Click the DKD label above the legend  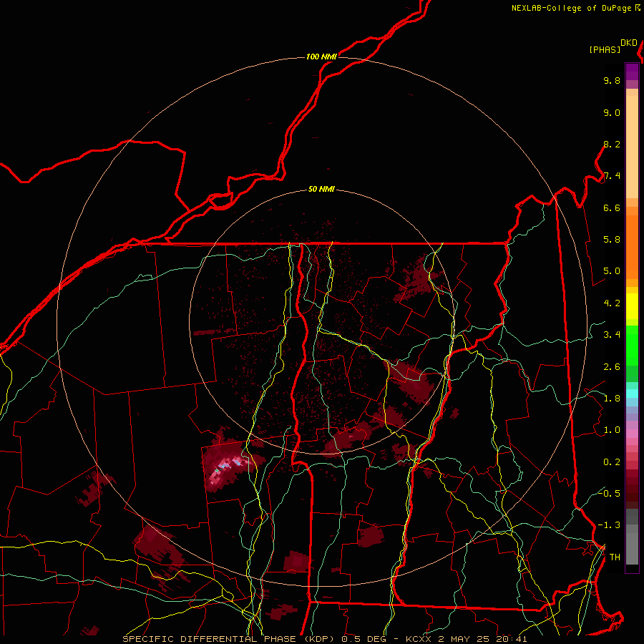[x=629, y=43]
